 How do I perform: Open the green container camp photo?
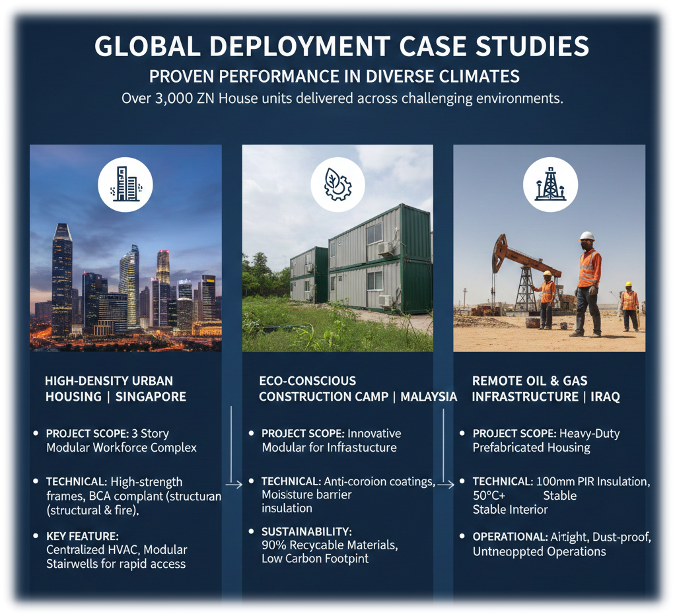pyautogui.click(x=337, y=277)
